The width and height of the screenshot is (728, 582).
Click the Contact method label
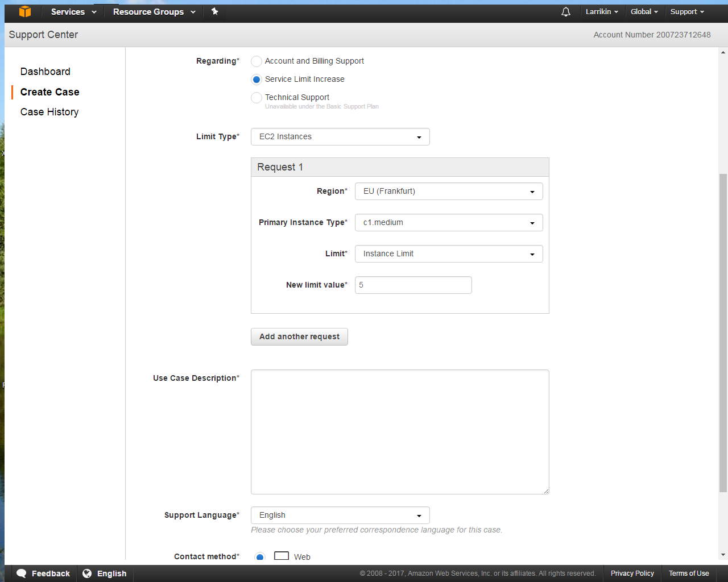[x=207, y=556]
